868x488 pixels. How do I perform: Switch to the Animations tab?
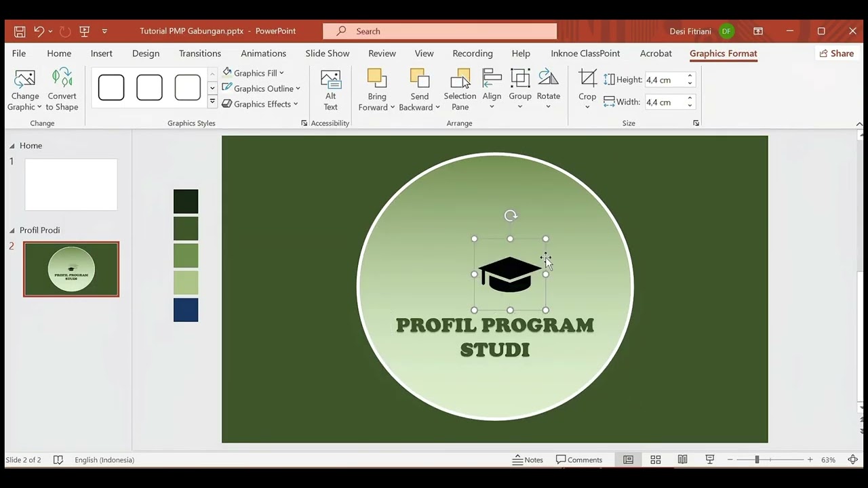click(263, 54)
